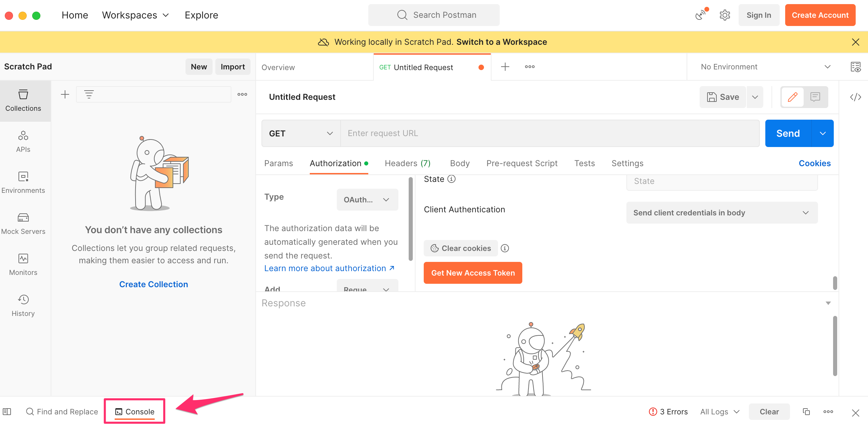
Task: Expand the Workspaces dropdown
Action: point(136,15)
